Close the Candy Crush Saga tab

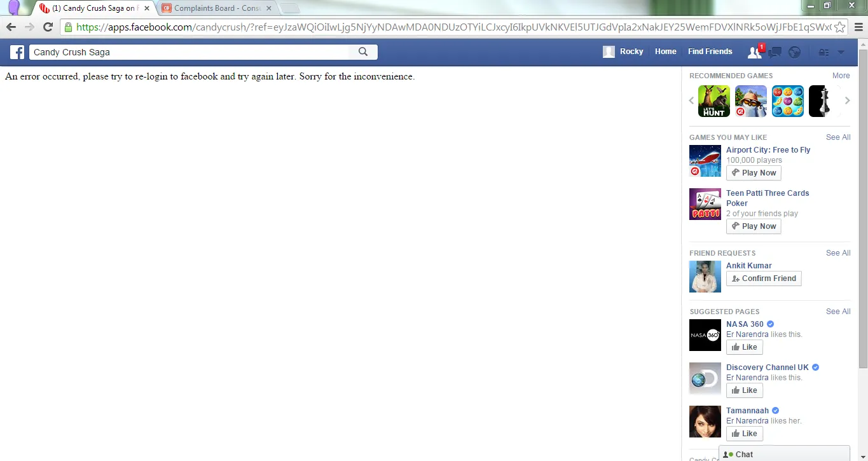tap(147, 8)
